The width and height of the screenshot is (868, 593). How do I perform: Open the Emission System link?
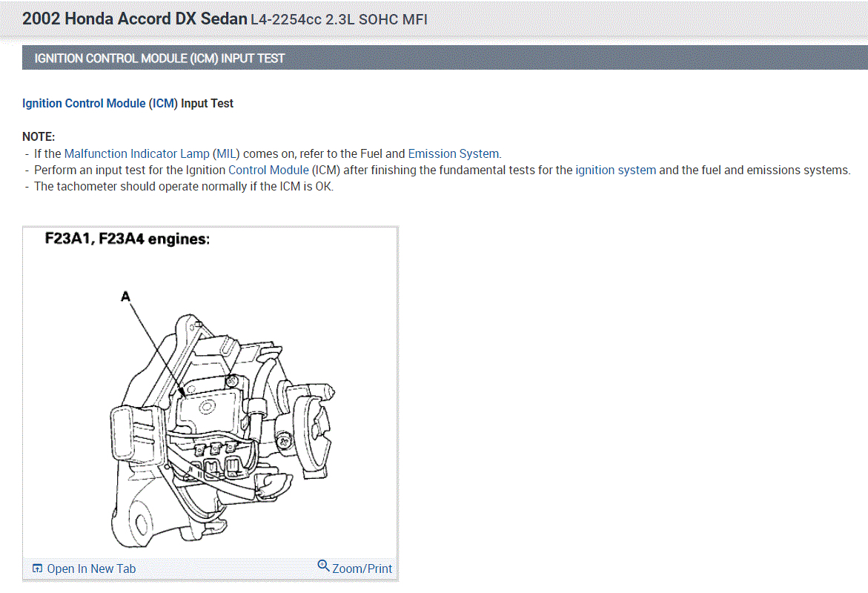tap(454, 154)
